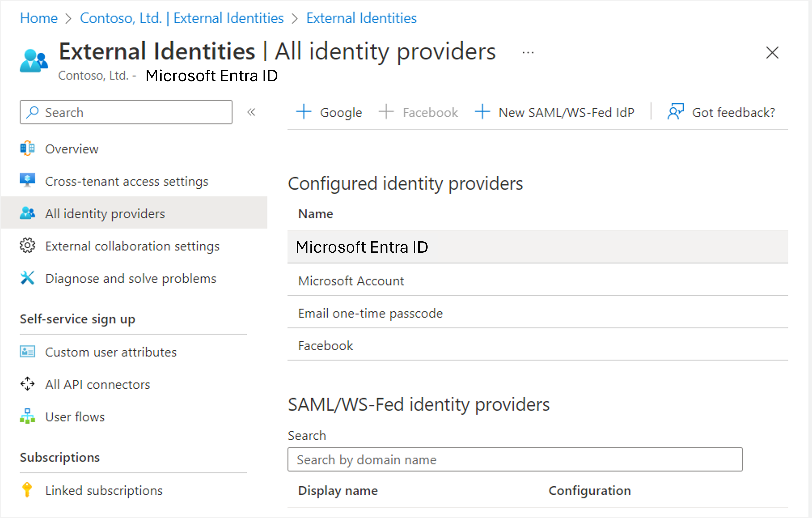Click the All identity providers icon

pyautogui.click(x=27, y=213)
